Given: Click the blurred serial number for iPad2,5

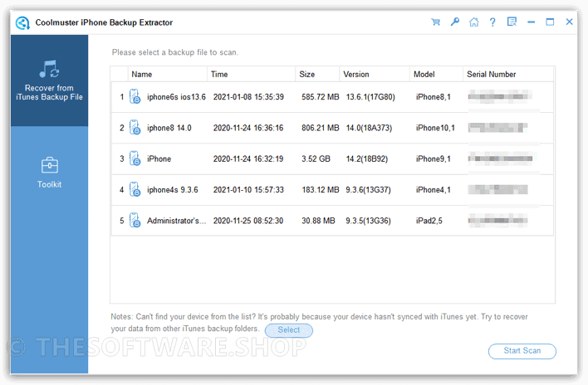Looking at the screenshot, I should coord(498,221).
